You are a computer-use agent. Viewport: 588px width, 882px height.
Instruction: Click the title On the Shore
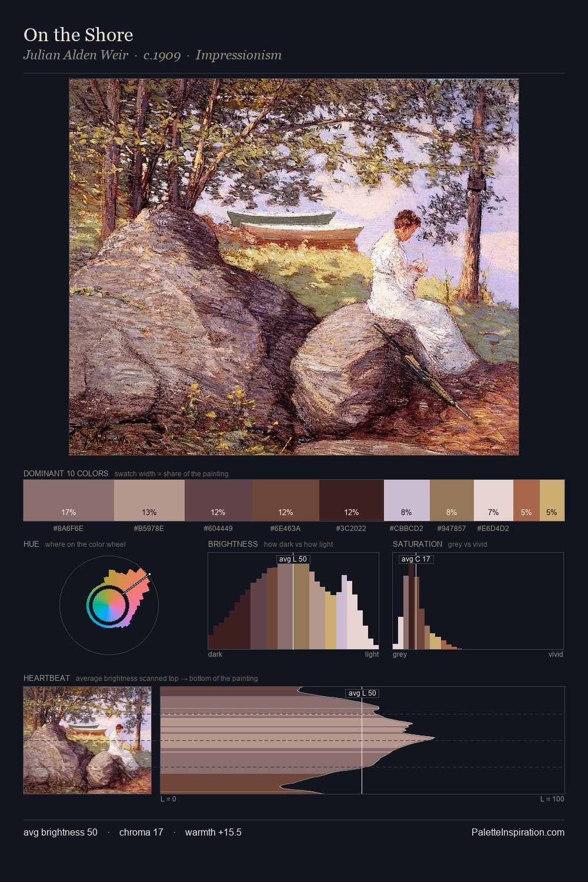(78, 35)
